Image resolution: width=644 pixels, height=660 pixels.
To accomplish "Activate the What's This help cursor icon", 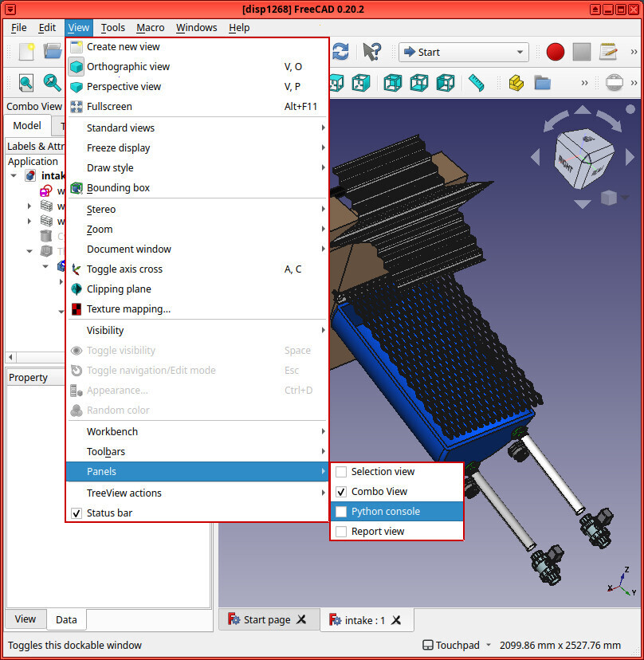I will tap(371, 52).
